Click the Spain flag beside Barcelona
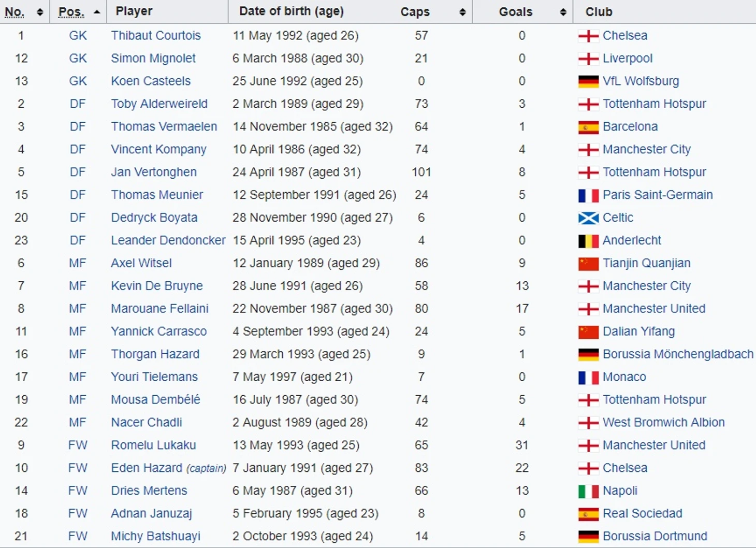The width and height of the screenshot is (756, 548). 588,127
